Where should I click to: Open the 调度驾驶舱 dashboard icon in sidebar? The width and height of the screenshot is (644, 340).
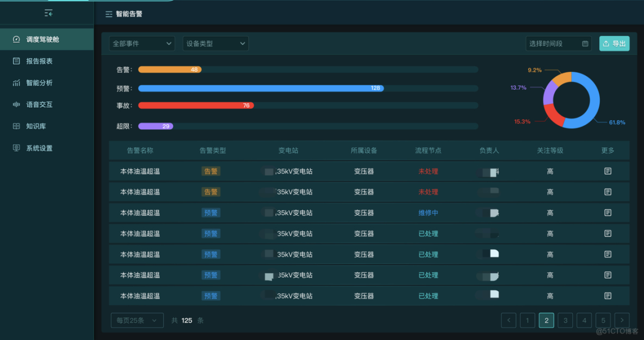[17, 39]
